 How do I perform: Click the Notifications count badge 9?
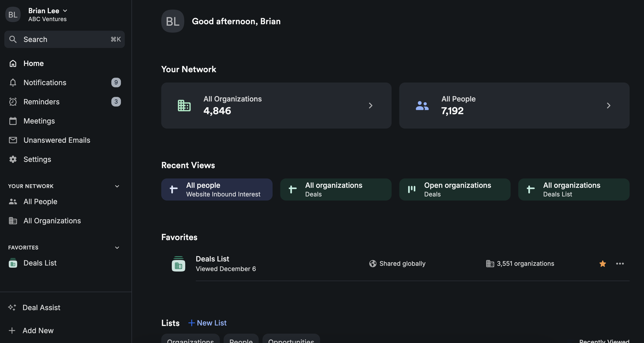click(x=116, y=83)
